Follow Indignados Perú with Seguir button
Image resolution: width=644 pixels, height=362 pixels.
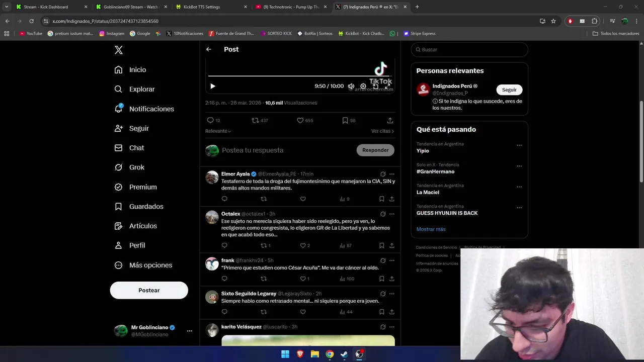coord(509,89)
